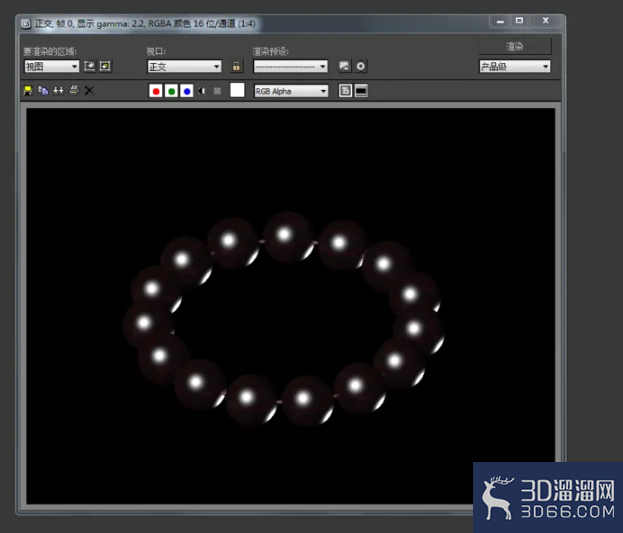
Task: Toggle the green channel button
Action: coord(171,91)
